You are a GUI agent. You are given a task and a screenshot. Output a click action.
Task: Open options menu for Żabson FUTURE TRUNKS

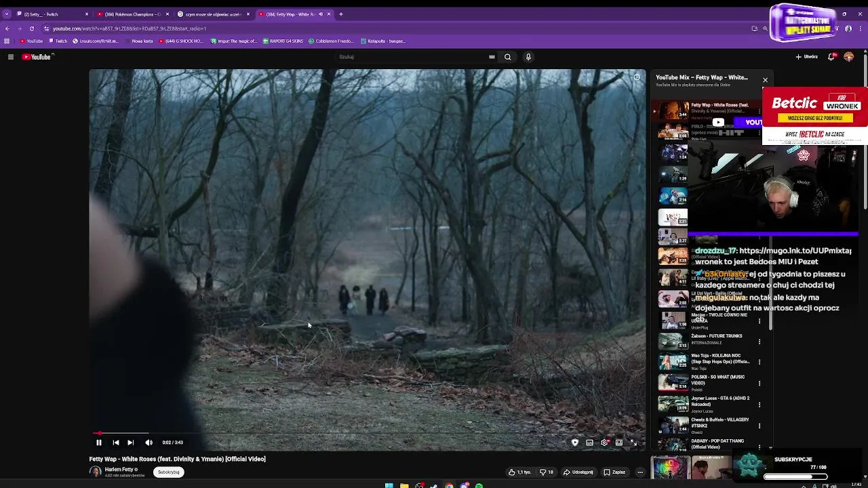[x=759, y=342]
